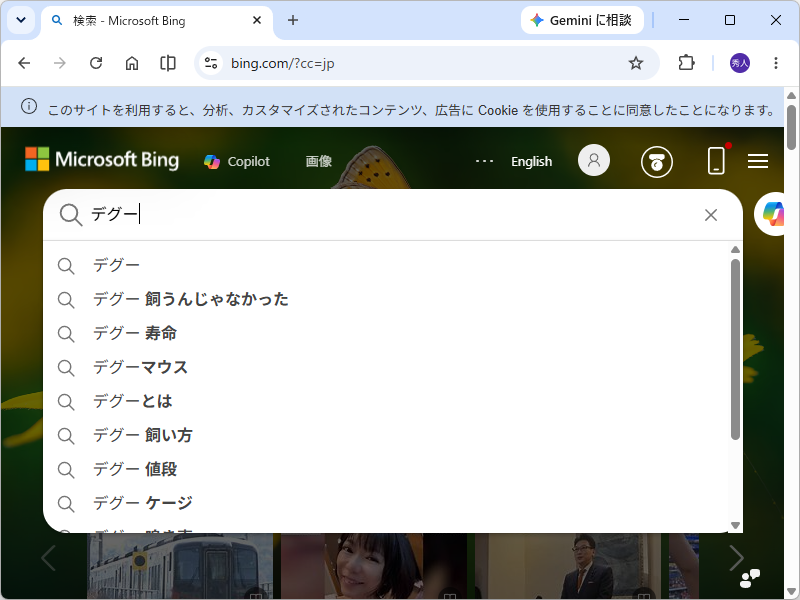Click suggestion list scroll down arrow
This screenshot has height=600, width=800.
pyautogui.click(x=735, y=525)
